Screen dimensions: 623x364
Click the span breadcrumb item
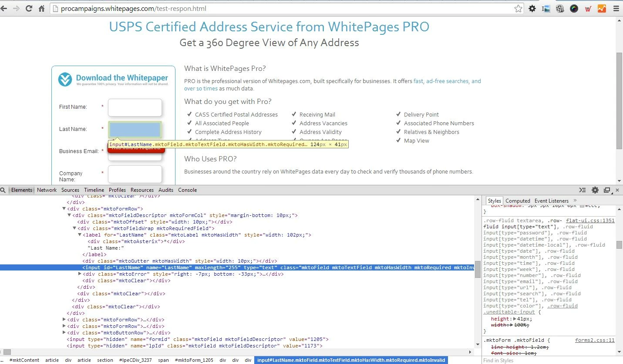coord(163,360)
